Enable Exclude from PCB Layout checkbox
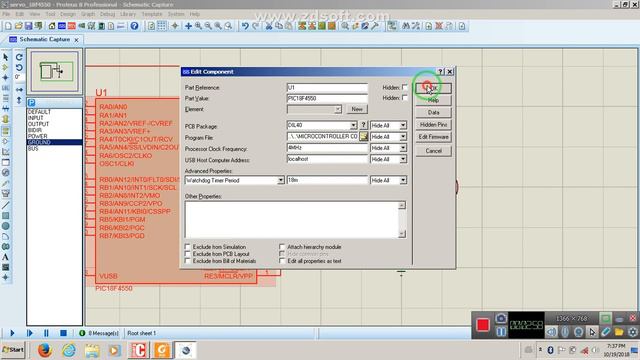 point(188,254)
